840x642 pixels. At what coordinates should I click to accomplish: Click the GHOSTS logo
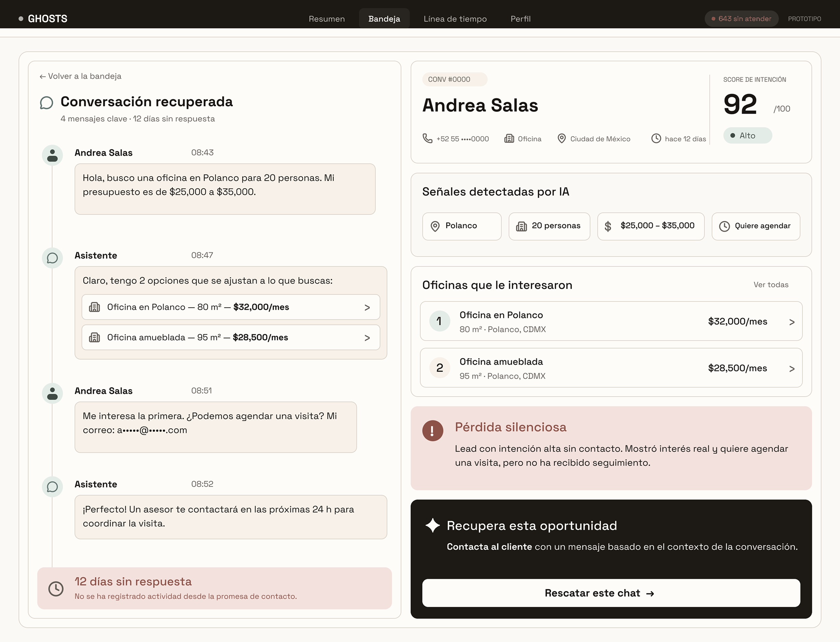[43, 18]
